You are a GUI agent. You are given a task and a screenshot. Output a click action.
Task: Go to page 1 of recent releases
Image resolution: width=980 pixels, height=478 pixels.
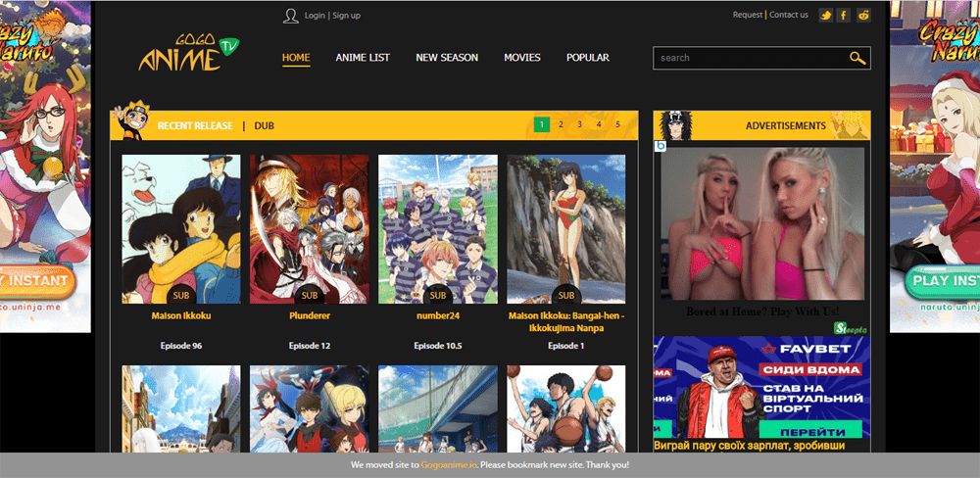coord(542,124)
